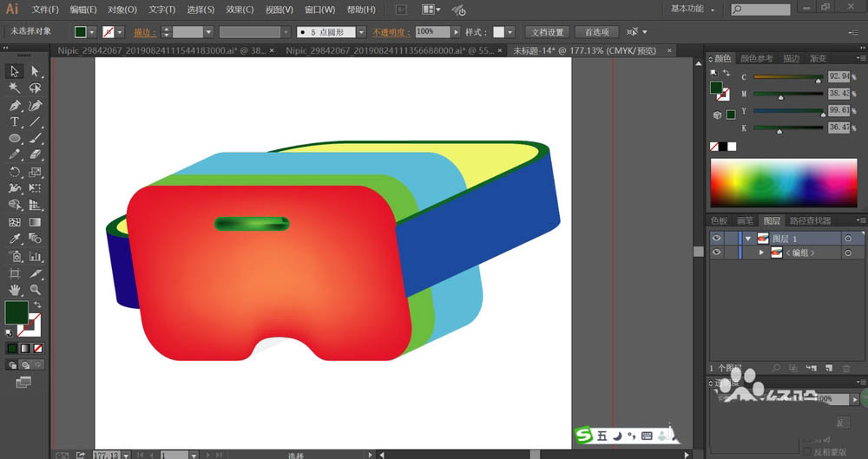This screenshot has width=868, height=459.
Task: Open the 对象(O) menu
Action: point(122,10)
